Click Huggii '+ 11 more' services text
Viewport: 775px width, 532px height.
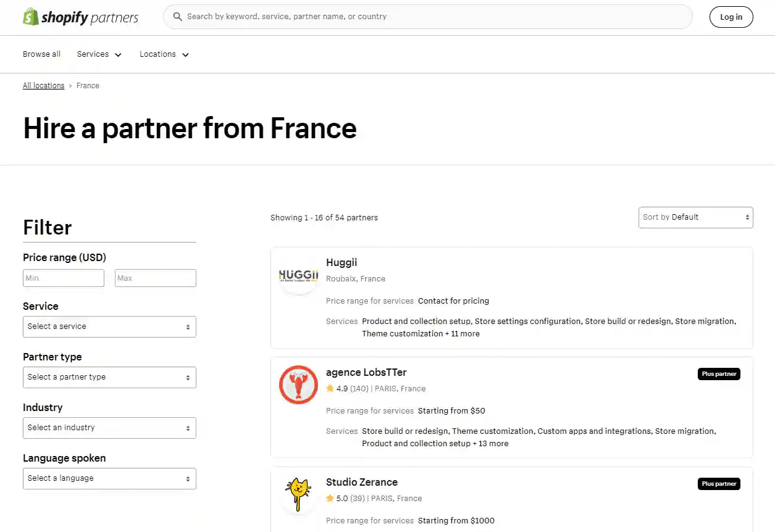pos(462,334)
